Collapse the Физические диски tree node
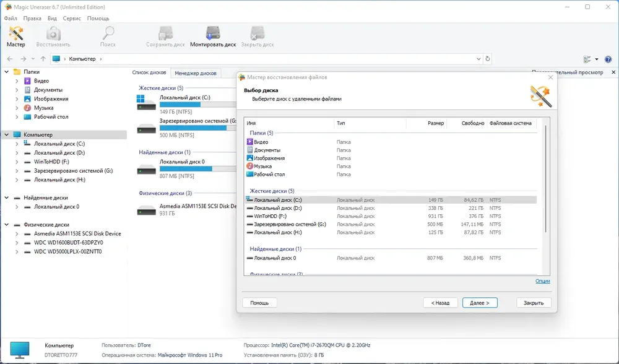This screenshot has height=364, width=619. coord(7,225)
